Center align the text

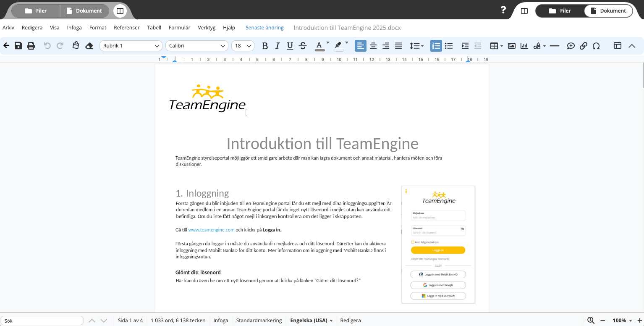coord(373,46)
